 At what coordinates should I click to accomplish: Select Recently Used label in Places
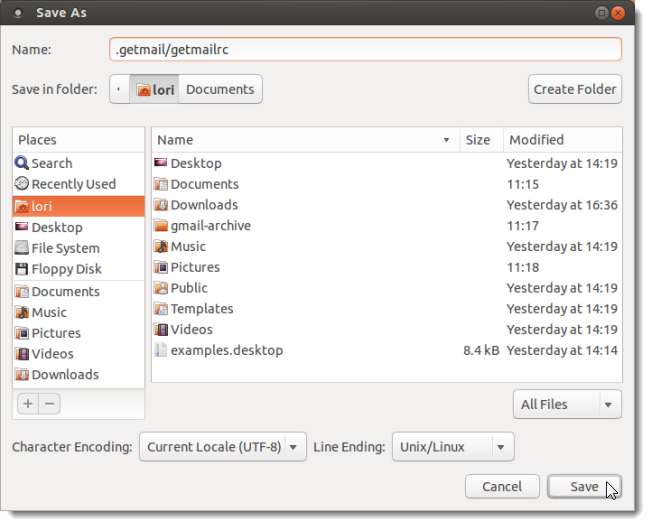point(74,184)
